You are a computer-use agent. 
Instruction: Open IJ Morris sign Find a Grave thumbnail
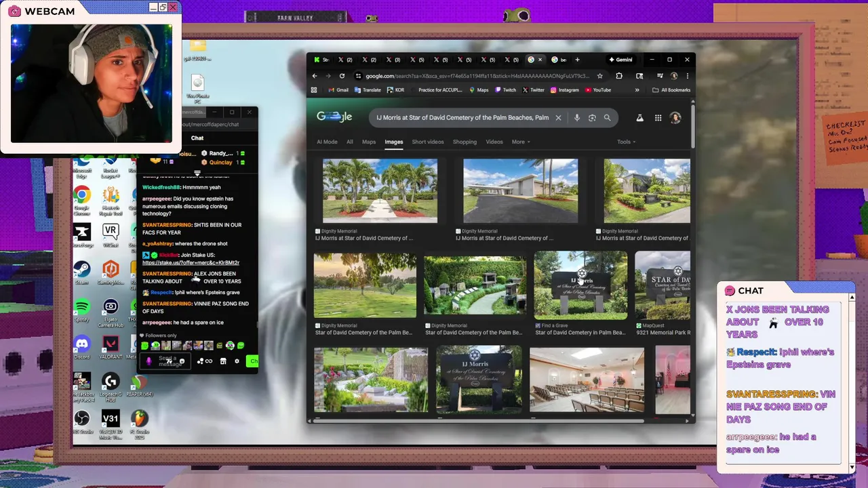[x=580, y=285]
